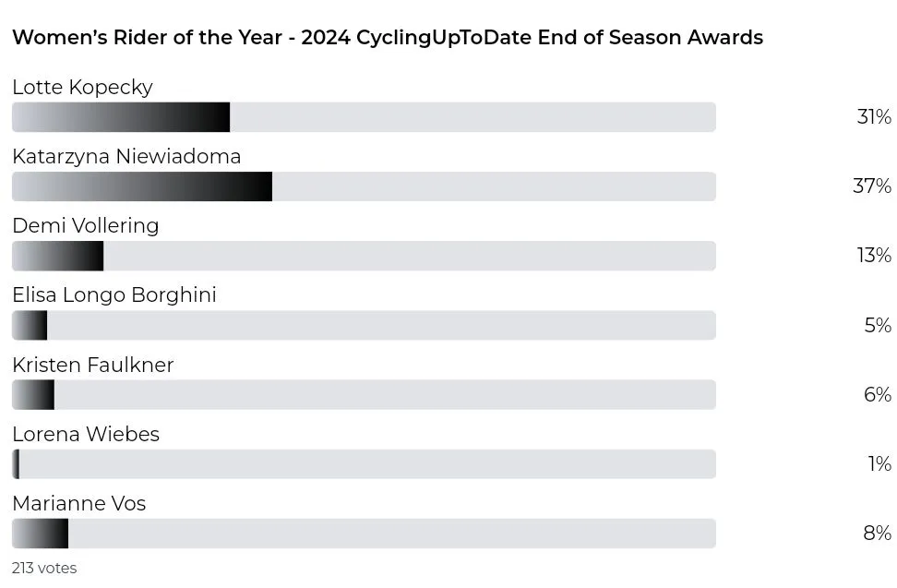This screenshot has width=897, height=588.
Task: Click the 37% result value
Action: click(x=872, y=186)
